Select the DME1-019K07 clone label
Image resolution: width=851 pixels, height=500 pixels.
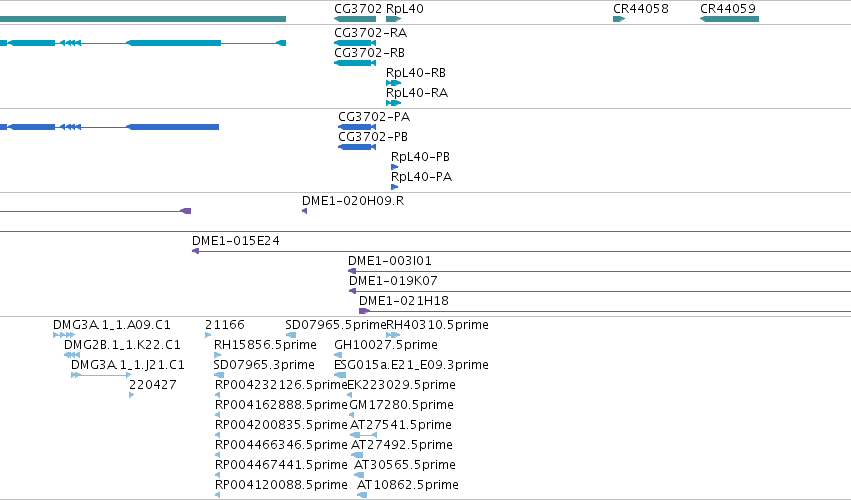pyautogui.click(x=393, y=281)
